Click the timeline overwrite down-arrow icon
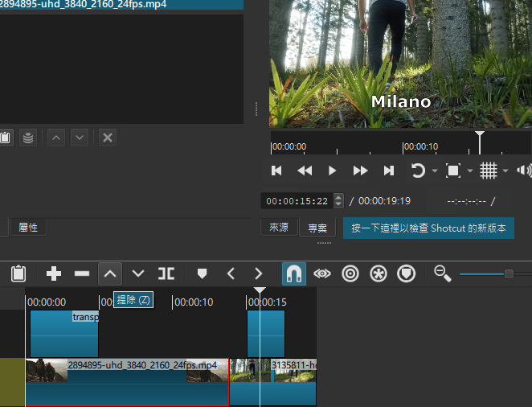532x407 pixels. (138, 273)
